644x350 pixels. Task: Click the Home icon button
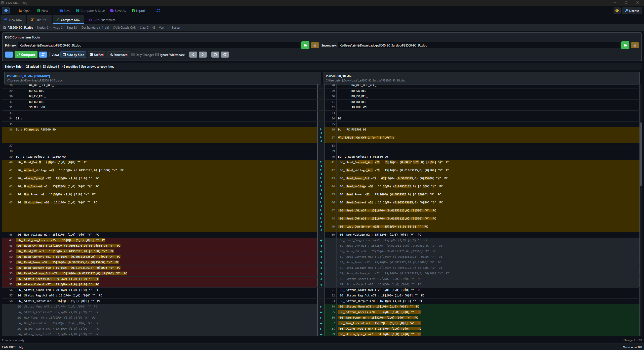pyautogui.click(x=6, y=11)
